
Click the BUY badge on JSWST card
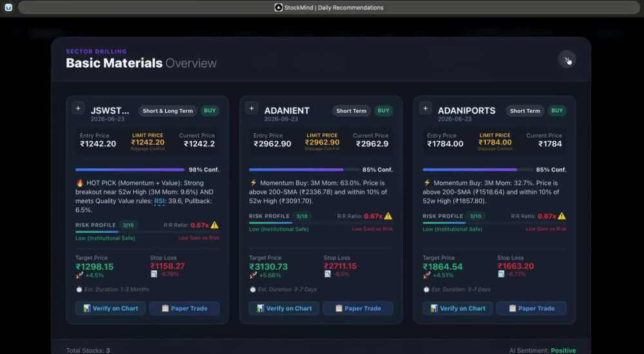click(210, 111)
